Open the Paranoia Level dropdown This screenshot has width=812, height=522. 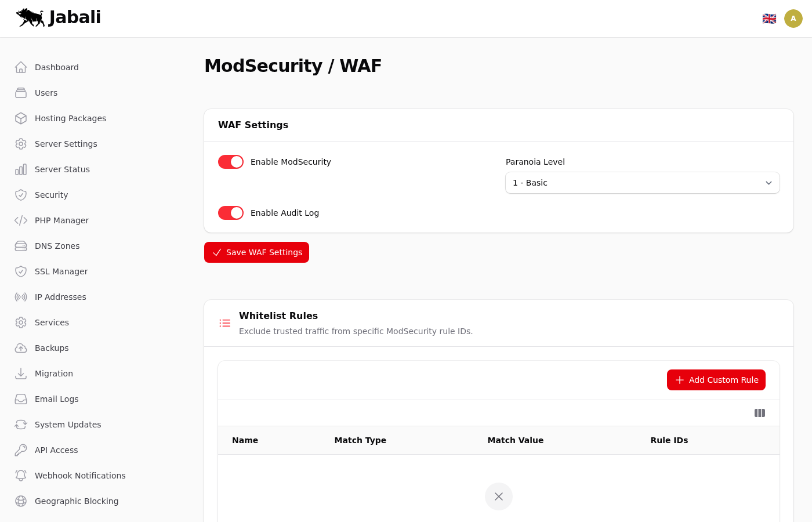coord(642,183)
